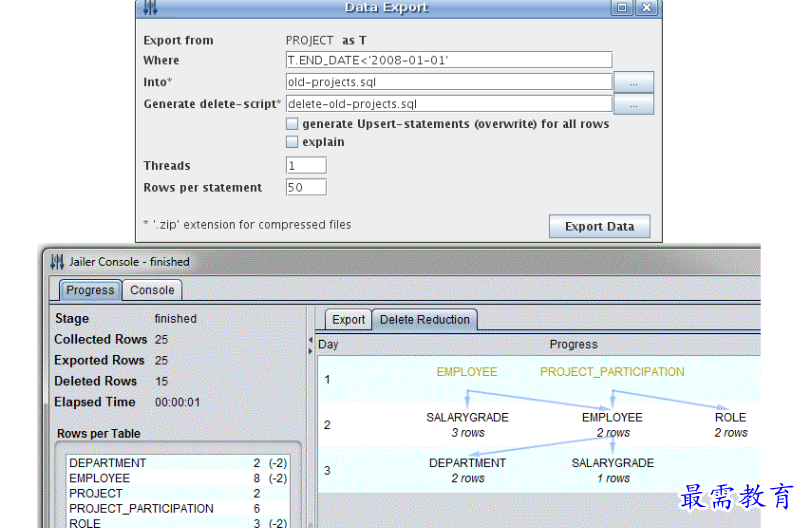
Task: Expand split pane with right arrow
Action: tap(310, 351)
